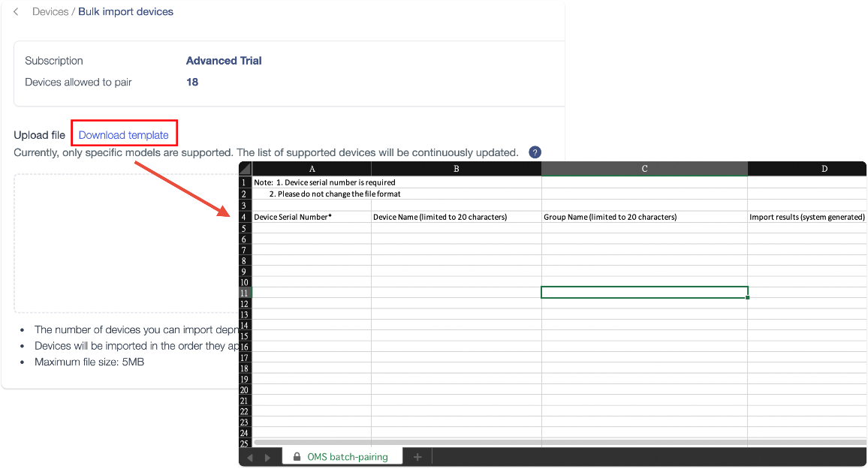Select column B header
The width and height of the screenshot is (868, 469).
pyautogui.click(x=456, y=169)
